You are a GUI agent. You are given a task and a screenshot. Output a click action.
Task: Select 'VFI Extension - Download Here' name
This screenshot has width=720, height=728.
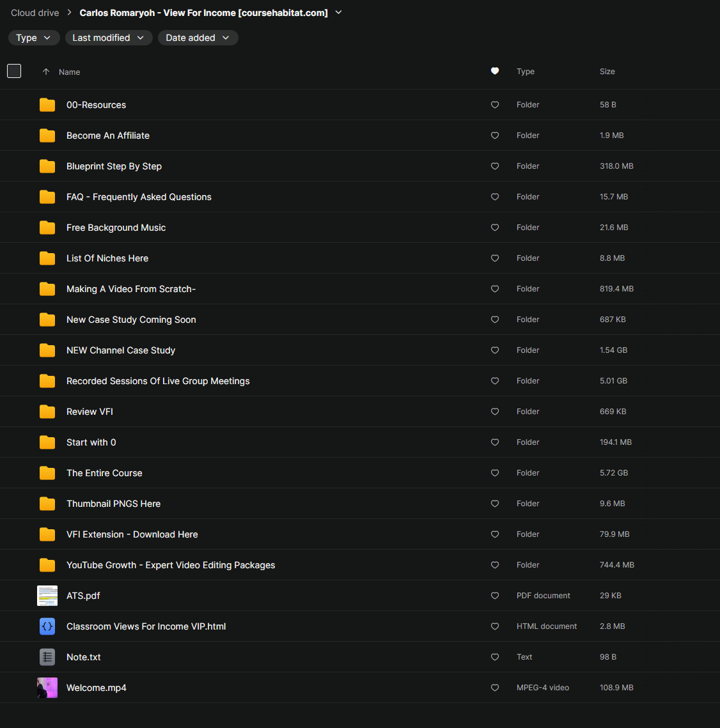click(x=132, y=534)
